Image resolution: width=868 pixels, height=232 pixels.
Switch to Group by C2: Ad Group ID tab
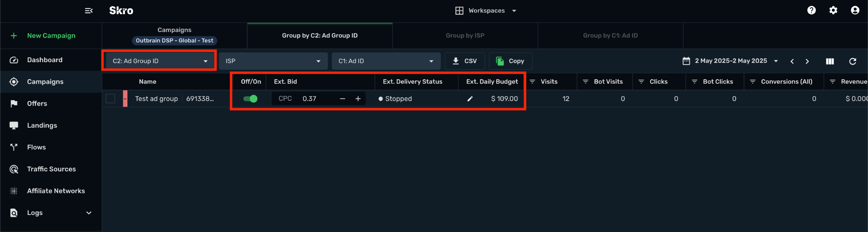(x=320, y=35)
